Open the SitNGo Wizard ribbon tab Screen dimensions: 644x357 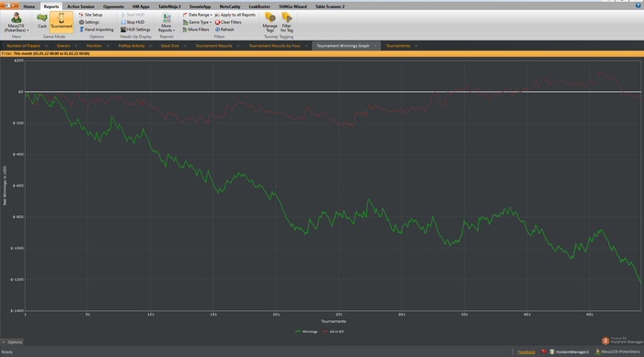pyautogui.click(x=293, y=6)
